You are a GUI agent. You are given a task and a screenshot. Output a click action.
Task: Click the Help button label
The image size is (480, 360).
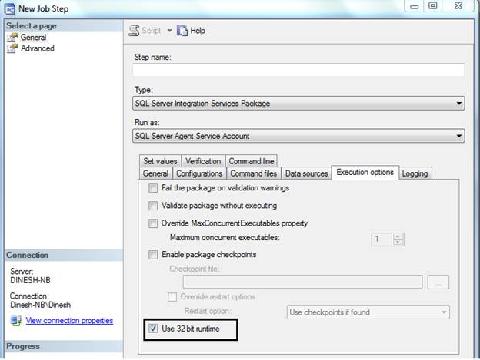pyautogui.click(x=198, y=31)
